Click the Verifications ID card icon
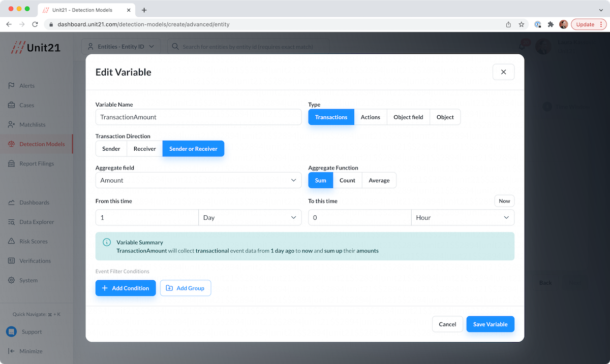This screenshot has width=610, height=364. coord(11,260)
